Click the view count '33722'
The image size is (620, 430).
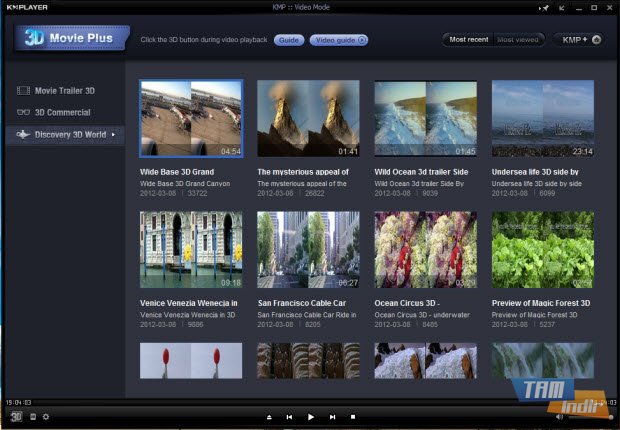pyautogui.click(x=197, y=193)
